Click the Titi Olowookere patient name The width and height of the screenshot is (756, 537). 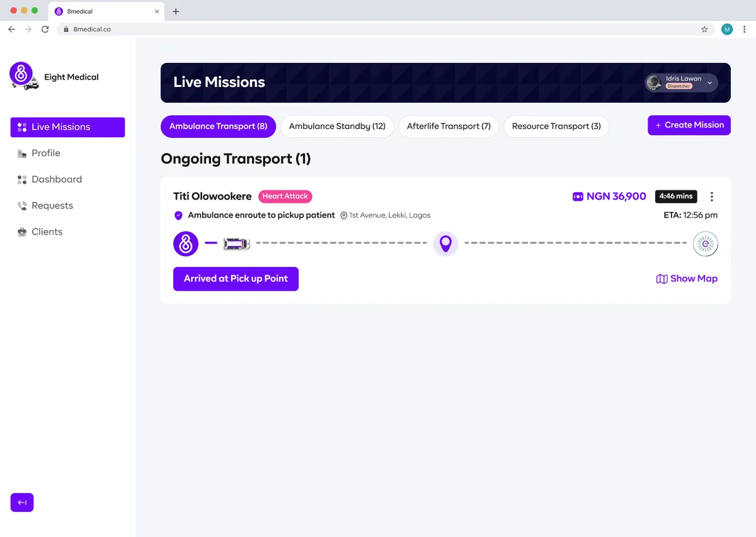click(x=212, y=196)
